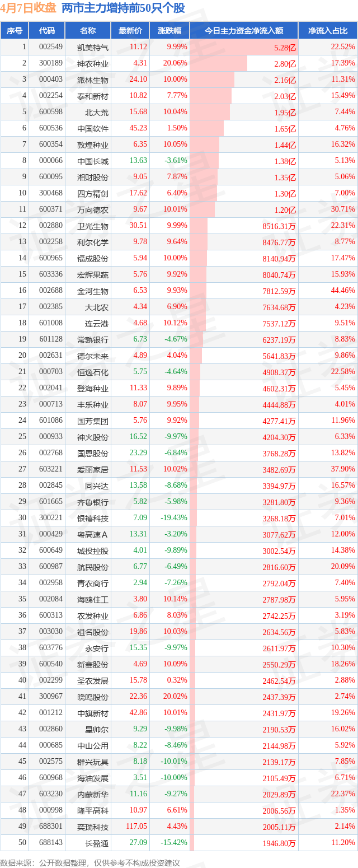Click the 代码 column header
This screenshot has width=358, height=868.
click(47, 31)
